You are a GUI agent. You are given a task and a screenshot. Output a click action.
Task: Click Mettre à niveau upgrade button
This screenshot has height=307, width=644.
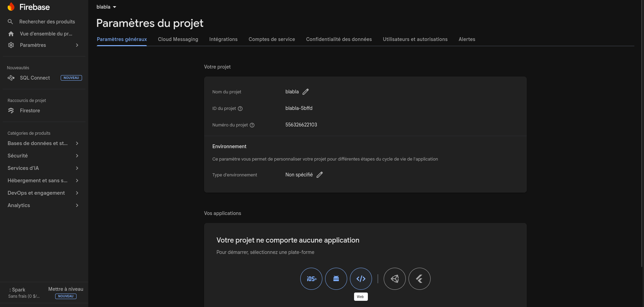pyautogui.click(x=66, y=289)
